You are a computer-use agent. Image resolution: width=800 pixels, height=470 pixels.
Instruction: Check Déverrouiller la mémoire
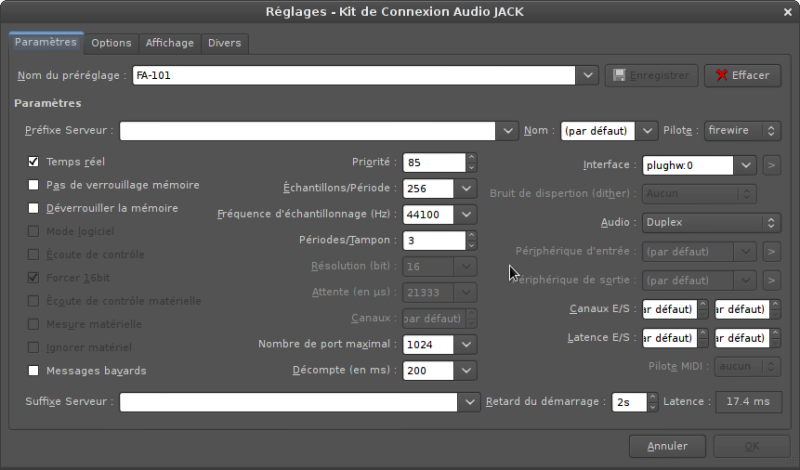pyautogui.click(x=33, y=208)
